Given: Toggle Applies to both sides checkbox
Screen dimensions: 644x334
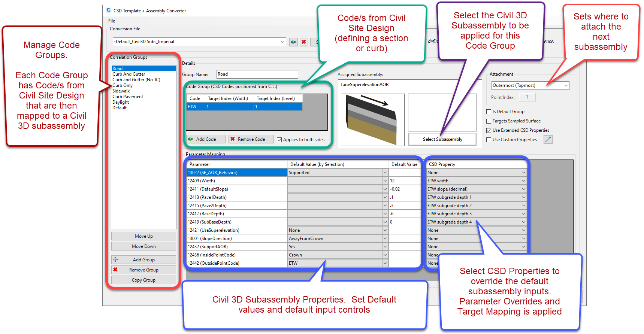Looking at the screenshot, I should coord(279,140).
